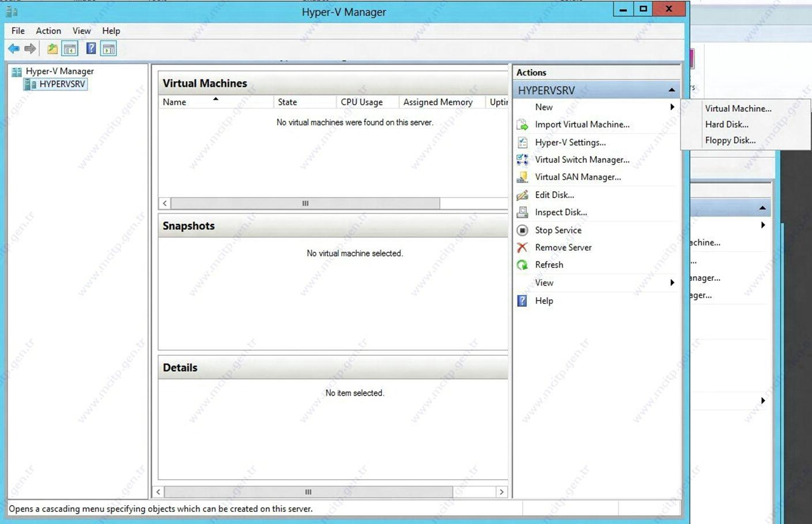The image size is (812, 524).
Task: Click bottom center pane scrollbar thumb
Action: (x=308, y=492)
